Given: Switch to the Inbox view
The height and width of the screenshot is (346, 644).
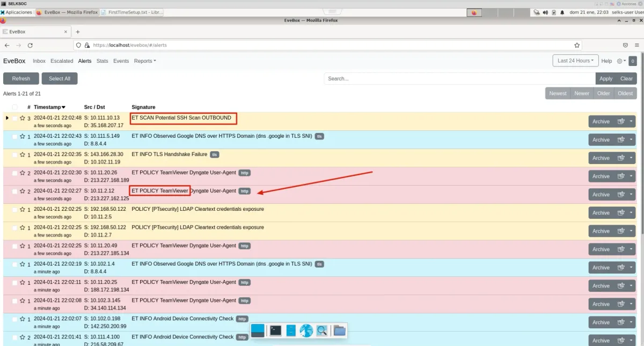Looking at the screenshot, I should tap(39, 61).
